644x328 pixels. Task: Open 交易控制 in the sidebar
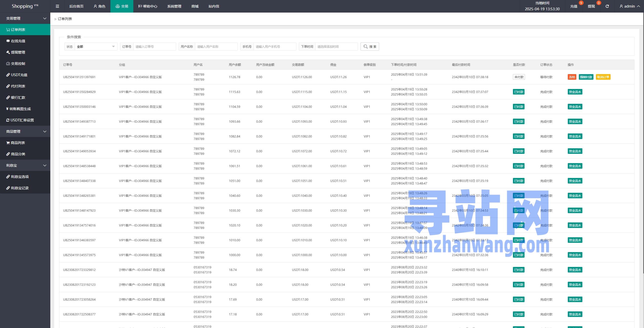[x=25, y=64]
